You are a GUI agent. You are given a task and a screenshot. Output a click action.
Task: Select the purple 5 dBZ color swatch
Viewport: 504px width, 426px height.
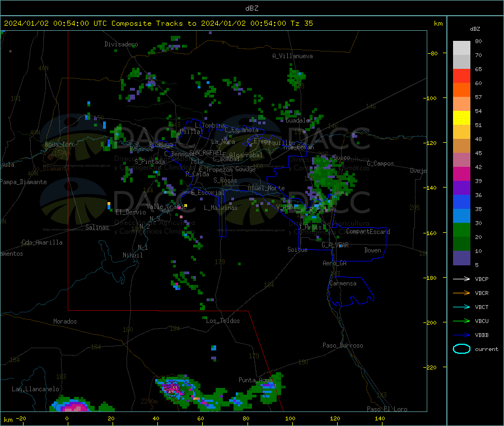(461, 258)
